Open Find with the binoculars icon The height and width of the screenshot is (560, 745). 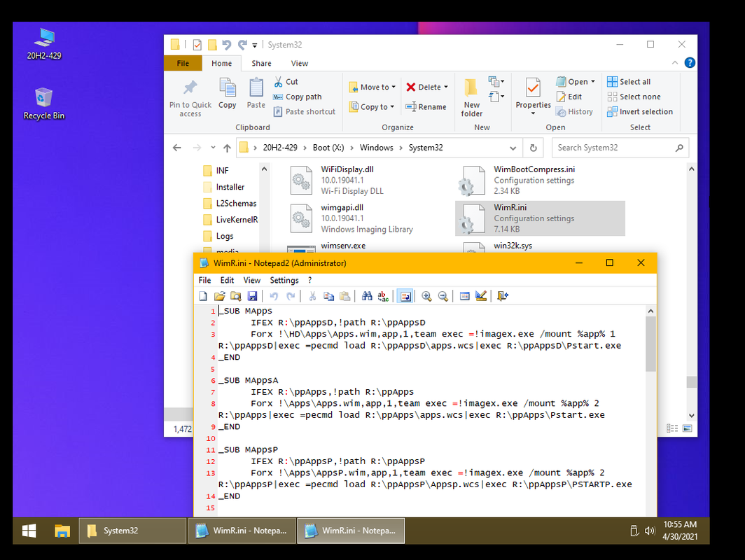coord(367,296)
